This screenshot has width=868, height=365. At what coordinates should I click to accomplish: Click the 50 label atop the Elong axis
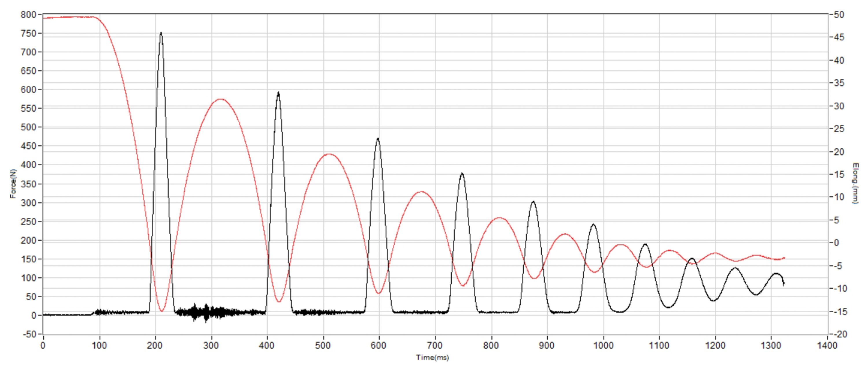pyautogui.click(x=839, y=15)
